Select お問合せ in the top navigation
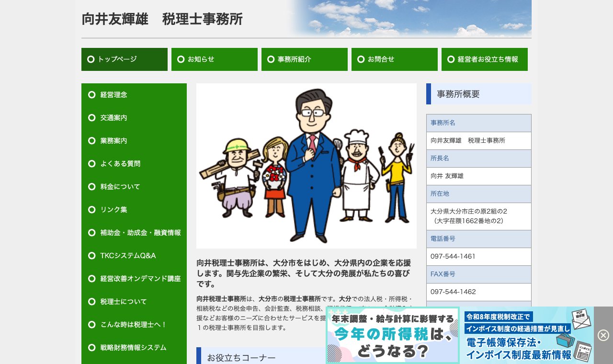The width and height of the screenshot is (613, 364). (395, 59)
